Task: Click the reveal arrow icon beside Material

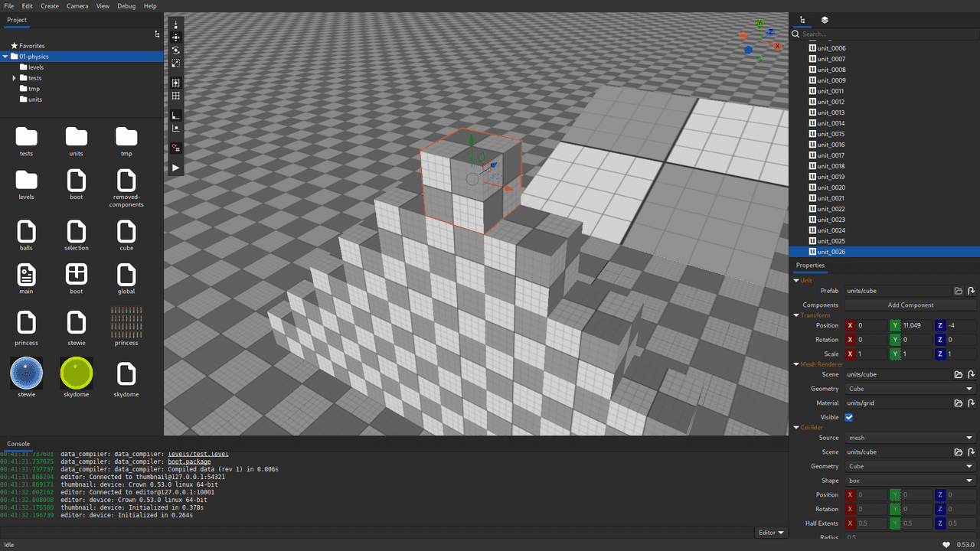Action: (971, 403)
